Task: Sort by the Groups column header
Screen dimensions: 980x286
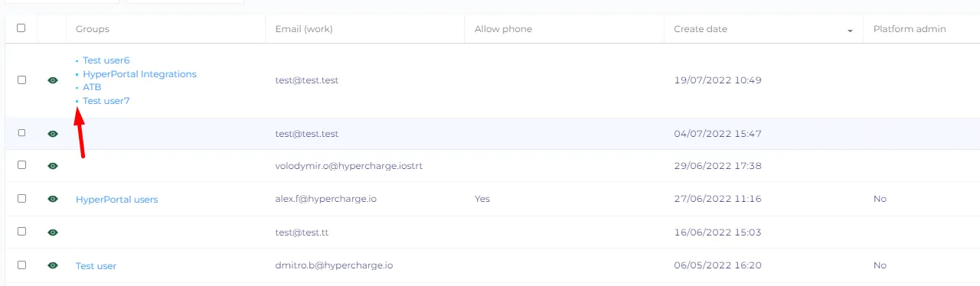Action: click(93, 29)
